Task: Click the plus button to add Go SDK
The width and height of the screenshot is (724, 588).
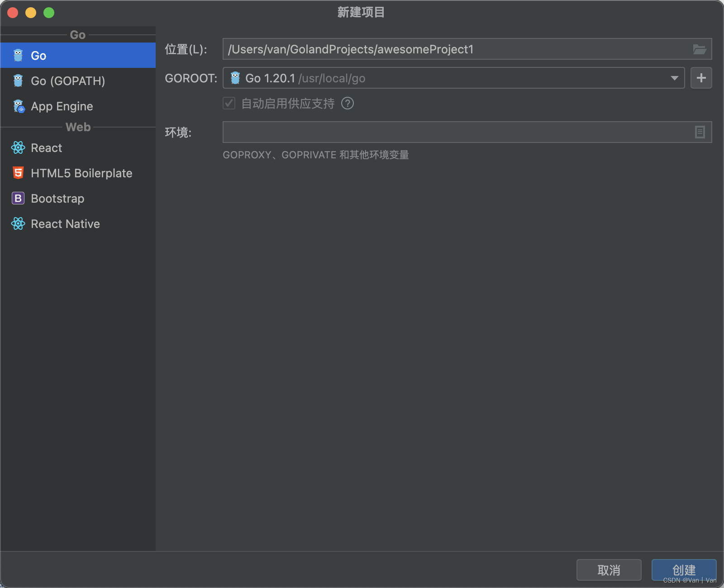Action: pyautogui.click(x=701, y=78)
